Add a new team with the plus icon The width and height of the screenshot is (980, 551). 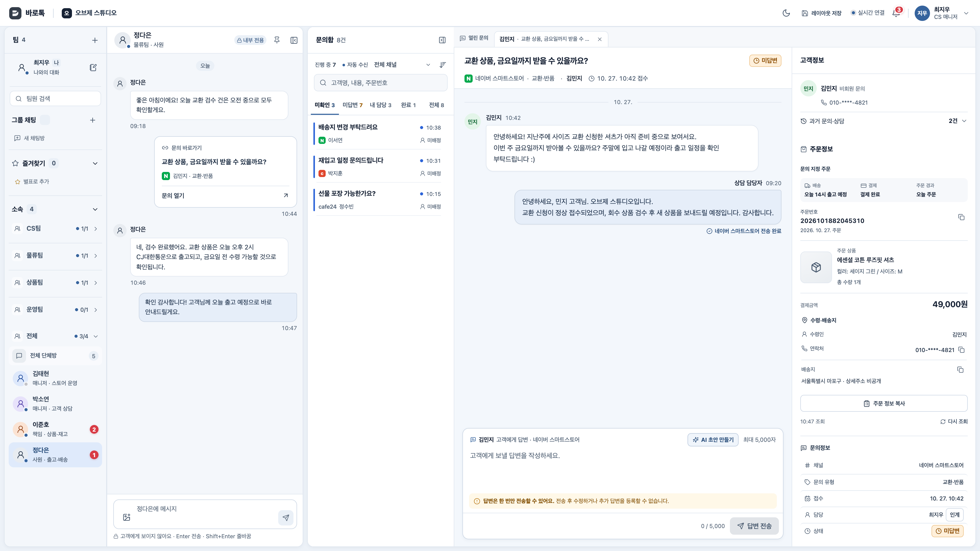(x=95, y=40)
